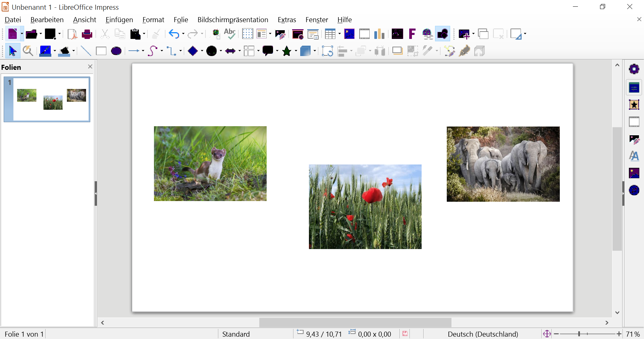The width and height of the screenshot is (644, 339).
Task: Select the Ellipse drawing tool
Action: [x=116, y=51]
